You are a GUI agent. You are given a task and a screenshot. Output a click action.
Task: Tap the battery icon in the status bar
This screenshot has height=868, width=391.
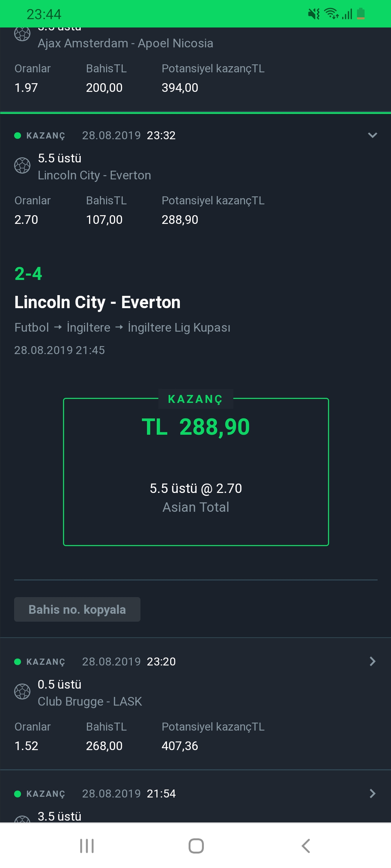pos(361,14)
